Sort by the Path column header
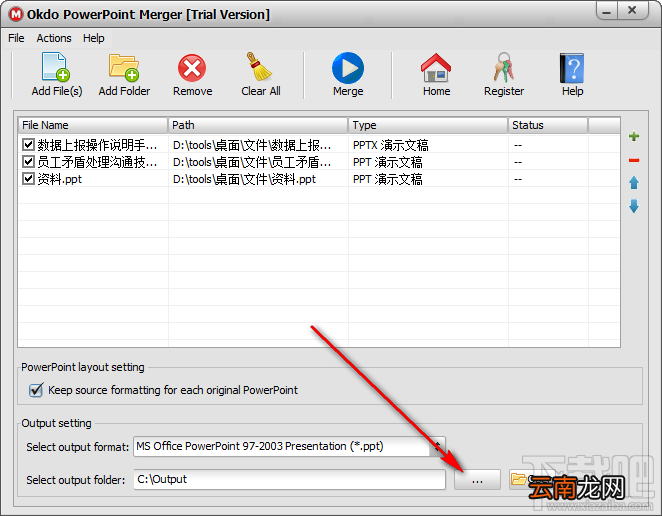 click(x=258, y=125)
